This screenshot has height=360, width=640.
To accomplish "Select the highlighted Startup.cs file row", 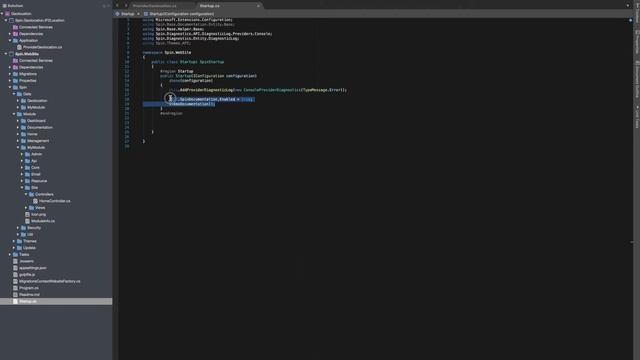I will (x=56, y=301).
